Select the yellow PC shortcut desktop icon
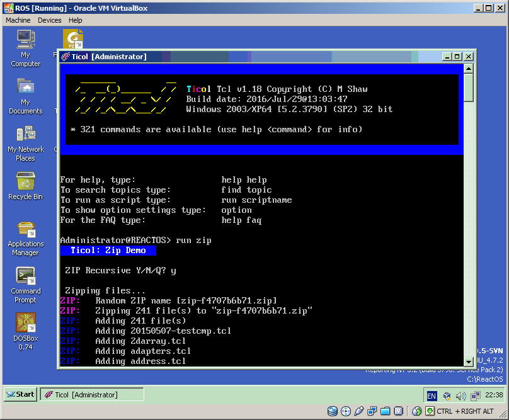This screenshot has height=420, width=509. point(73,39)
